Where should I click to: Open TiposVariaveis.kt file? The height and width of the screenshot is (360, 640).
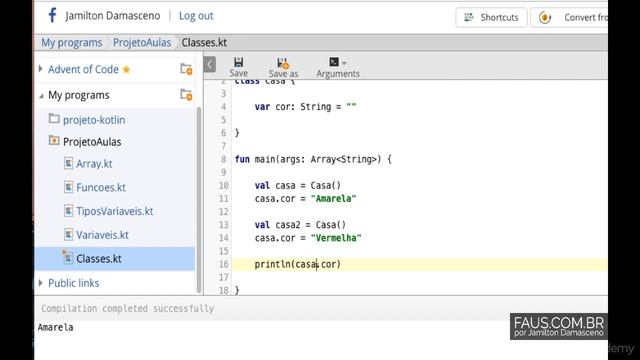click(x=115, y=211)
